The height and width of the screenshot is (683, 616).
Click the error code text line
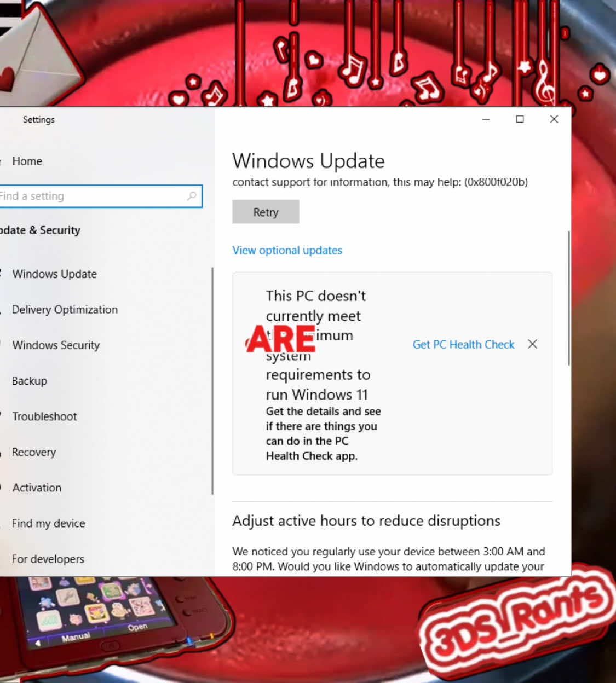click(x=380, y=182)
